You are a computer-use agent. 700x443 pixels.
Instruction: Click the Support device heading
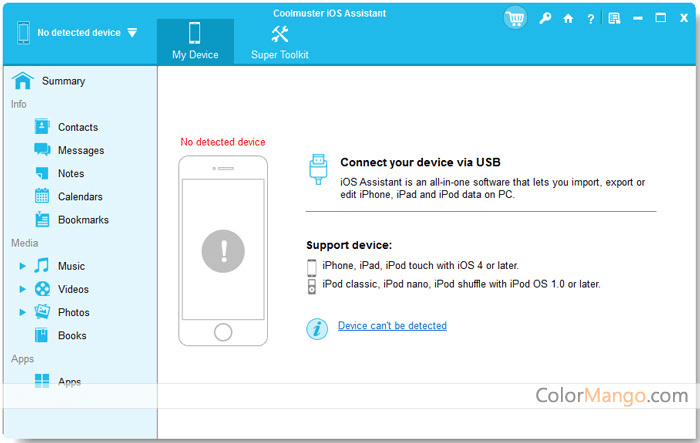point(349,245)
